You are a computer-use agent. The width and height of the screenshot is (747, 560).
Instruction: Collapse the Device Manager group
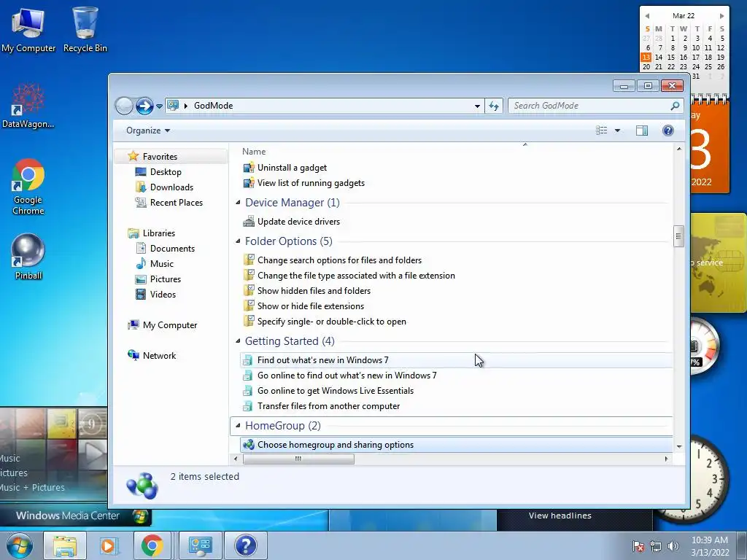click(x=238, y=203)
